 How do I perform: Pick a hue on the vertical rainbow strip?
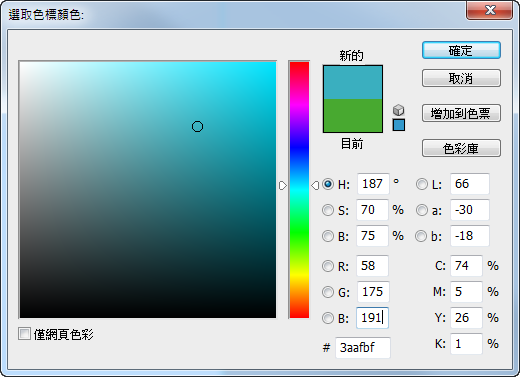[x=299, y=190]
